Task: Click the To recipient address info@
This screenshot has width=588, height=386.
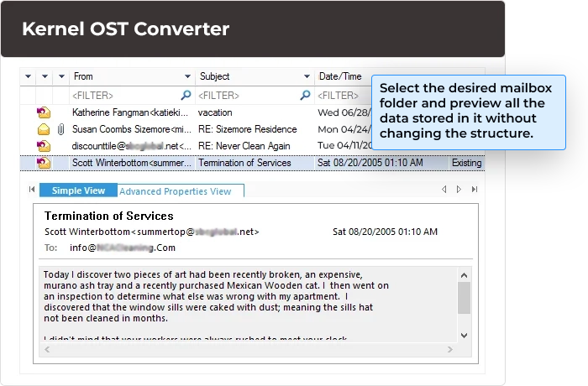Action: coord(123,248)
